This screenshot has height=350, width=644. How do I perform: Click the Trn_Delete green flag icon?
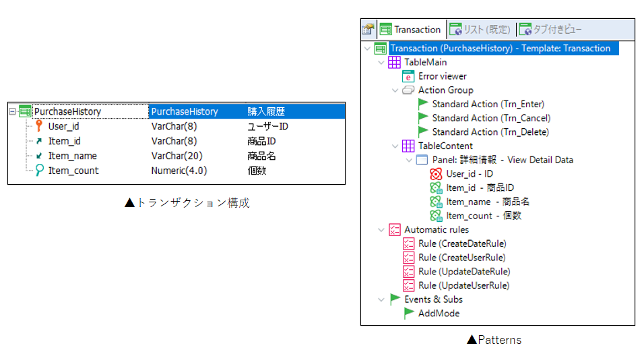coord(422,132)
